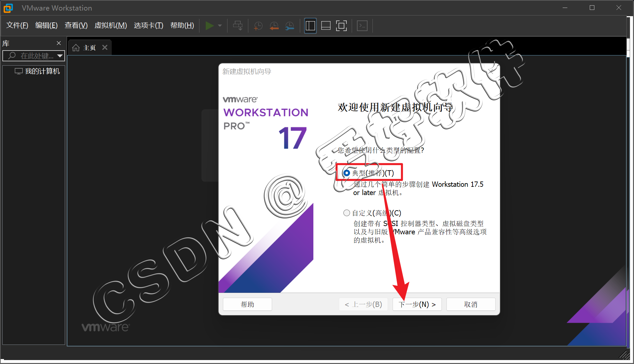Click the 下一步(N) button
Viewport: 634px width, 364px height.
417,304
